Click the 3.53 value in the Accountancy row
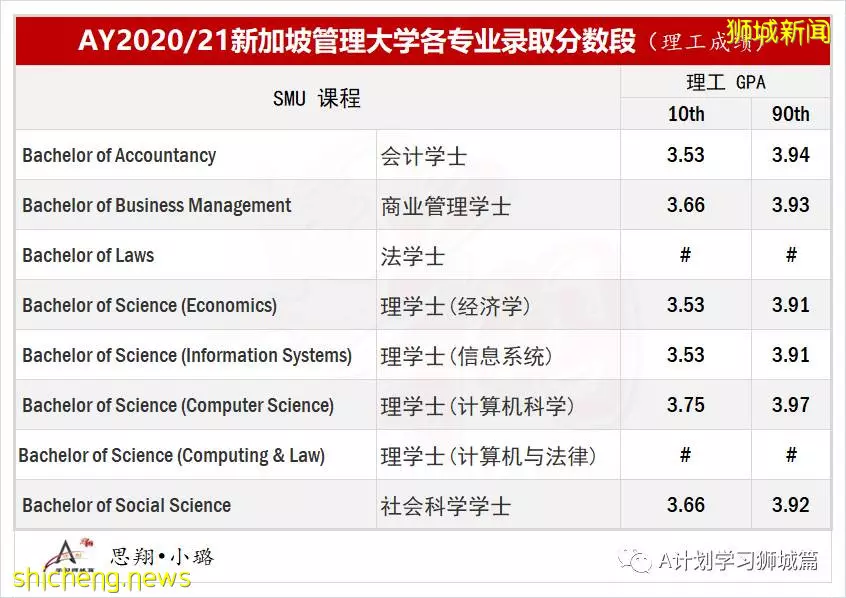Screen dimensions: 846x598 pos(686,155)
